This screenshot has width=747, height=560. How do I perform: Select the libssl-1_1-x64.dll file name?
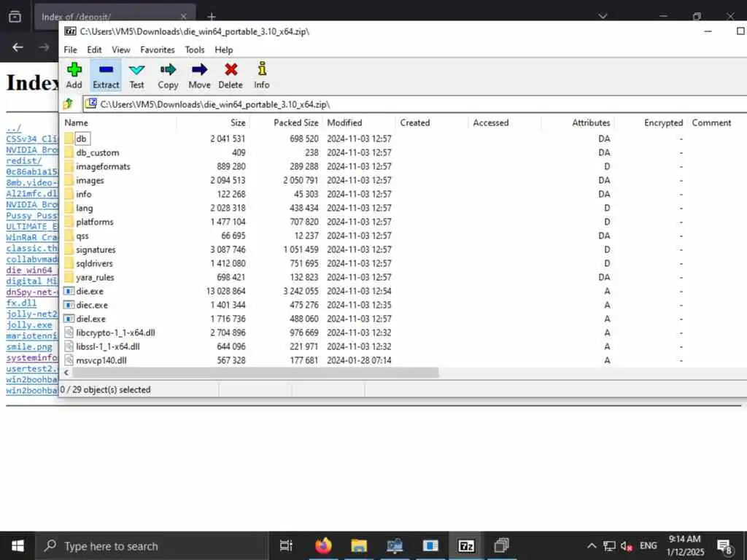108,346
